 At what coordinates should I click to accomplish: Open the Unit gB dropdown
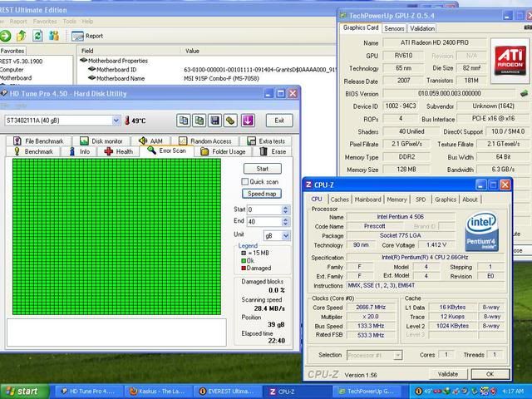point(286,235)
